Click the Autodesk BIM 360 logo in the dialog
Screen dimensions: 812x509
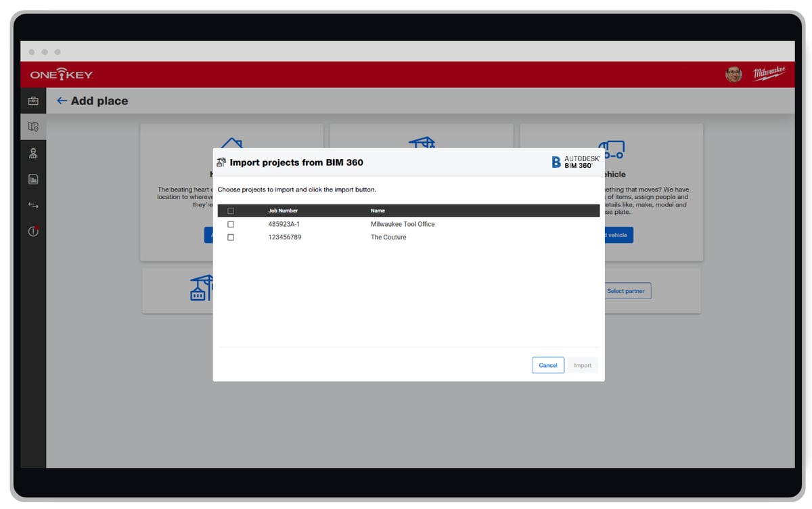point(574,161)
